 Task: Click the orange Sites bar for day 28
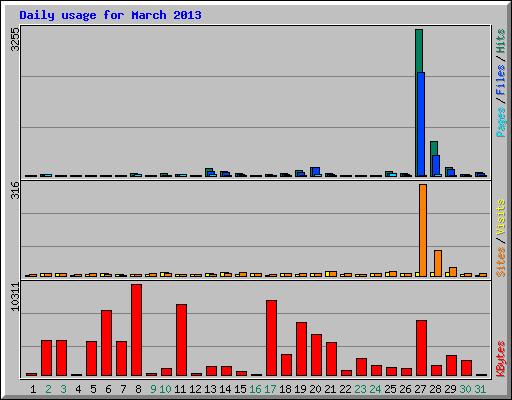coord(438,263)
